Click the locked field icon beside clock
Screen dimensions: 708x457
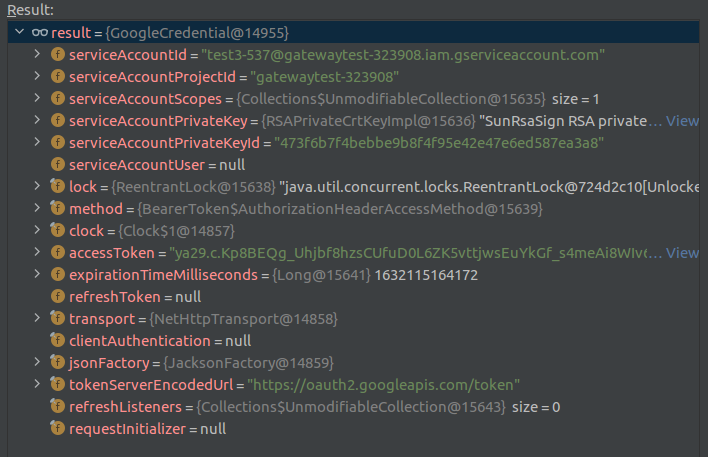coord(58,230)
